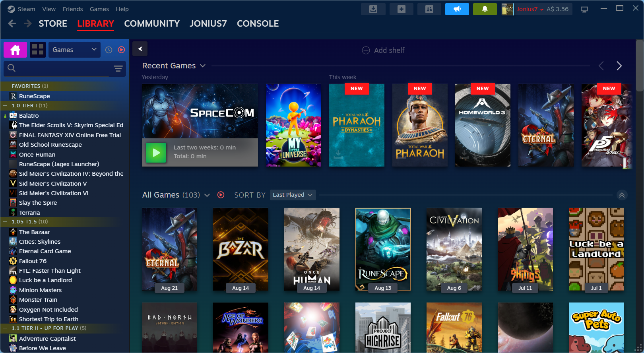The height and width of the screenshot is (353, 644).
Task: Collapse the 1.05 T1.5 category
Action: (5, 221)
